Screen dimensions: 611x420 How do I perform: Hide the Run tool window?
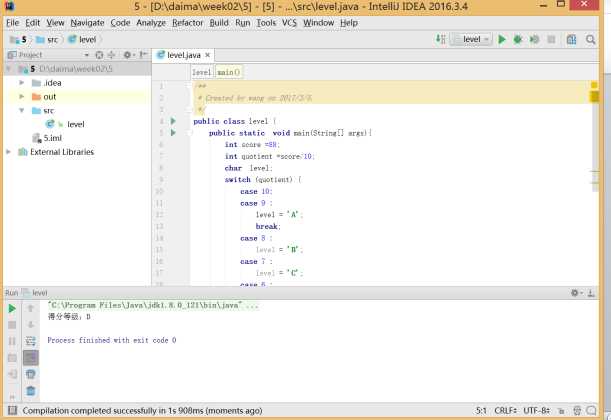pos(591,293)
